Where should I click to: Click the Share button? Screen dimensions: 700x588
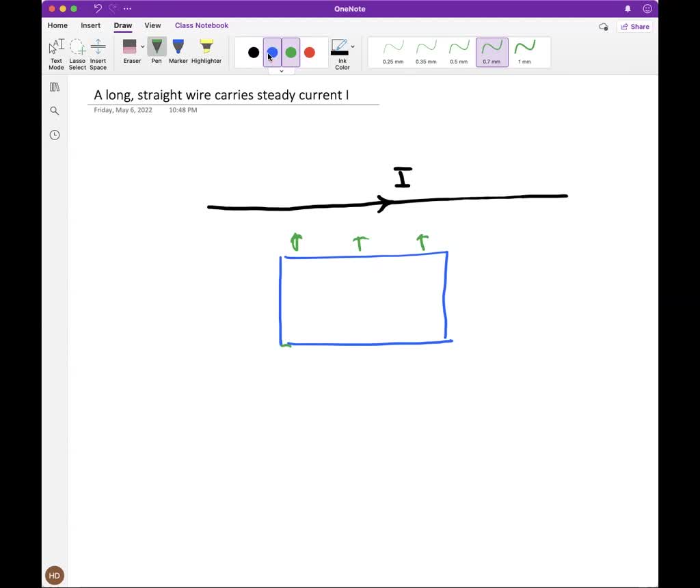[635, 26]
